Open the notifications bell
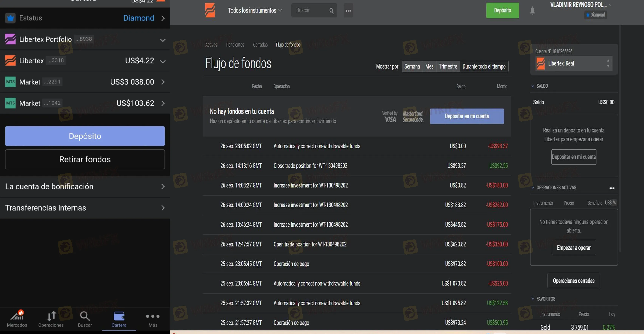Screen dimensions: 644x334 tap(532, 11)
